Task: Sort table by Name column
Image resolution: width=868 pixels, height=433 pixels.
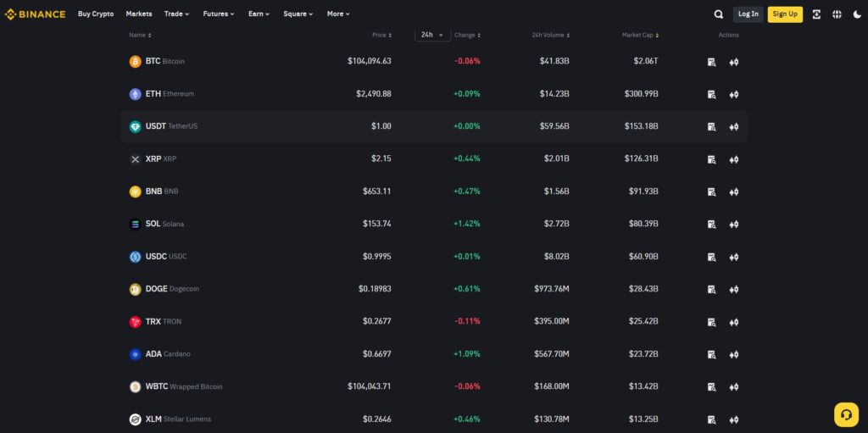Action: (140, 35)
